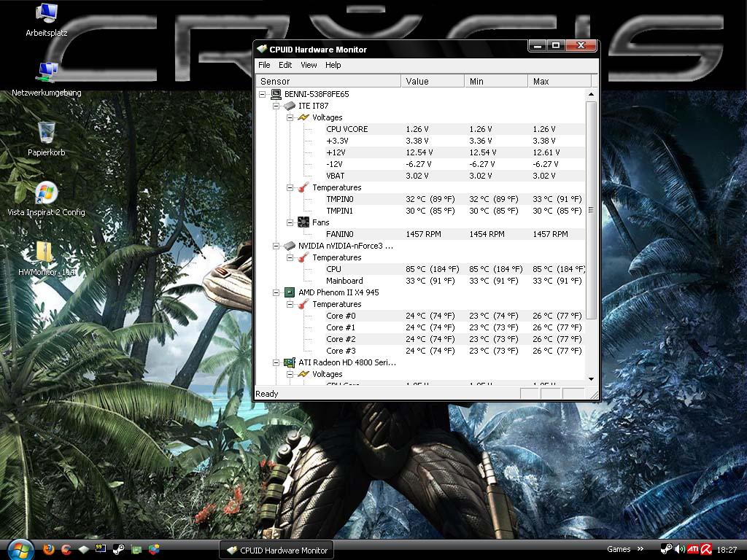Open the Edit menu

click(x=285, y=65)
